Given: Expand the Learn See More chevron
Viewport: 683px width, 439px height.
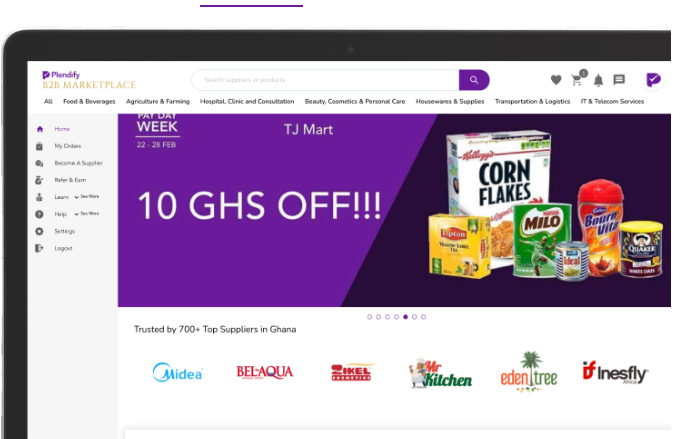Looking at the screenshot, I should click(77, 197).
